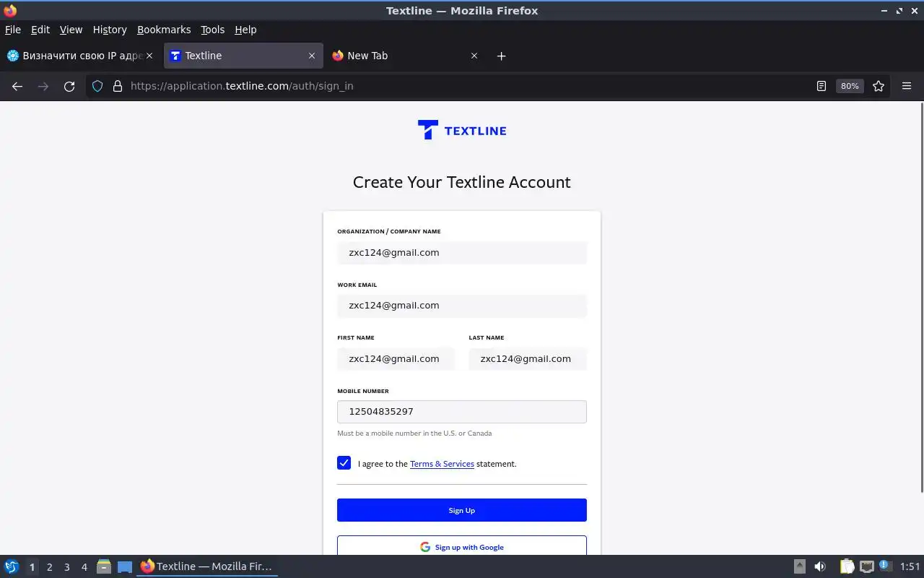Image resolution: width=924 pixels, height=578 pixels.
Task: Switch to workspace 2
Action: pyautogui.click(x=50, y=567)
